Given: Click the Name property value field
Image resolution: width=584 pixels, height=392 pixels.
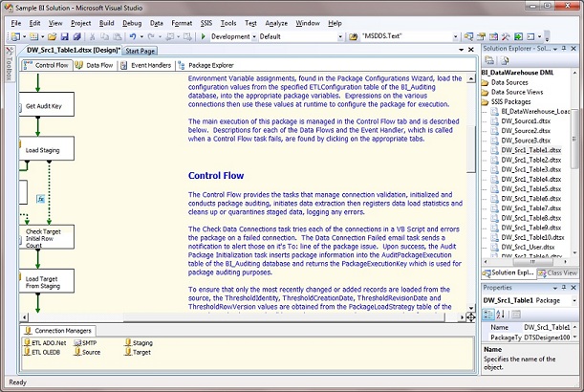Looking at the screenshot, I should pos(547,327).
